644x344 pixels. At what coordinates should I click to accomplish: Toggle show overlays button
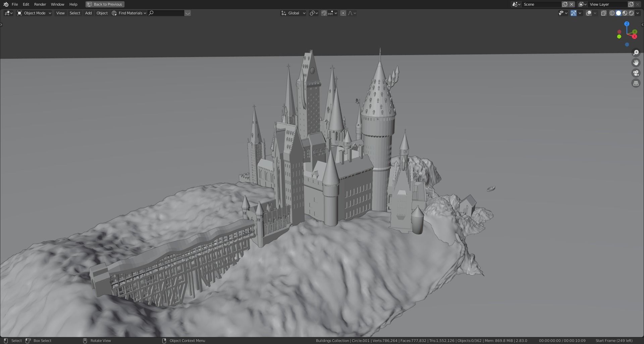(x=589, y=13)
